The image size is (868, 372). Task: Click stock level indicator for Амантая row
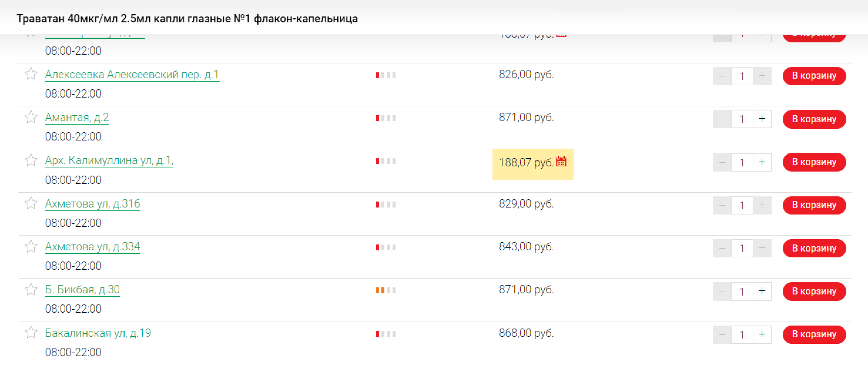point(386,118)
